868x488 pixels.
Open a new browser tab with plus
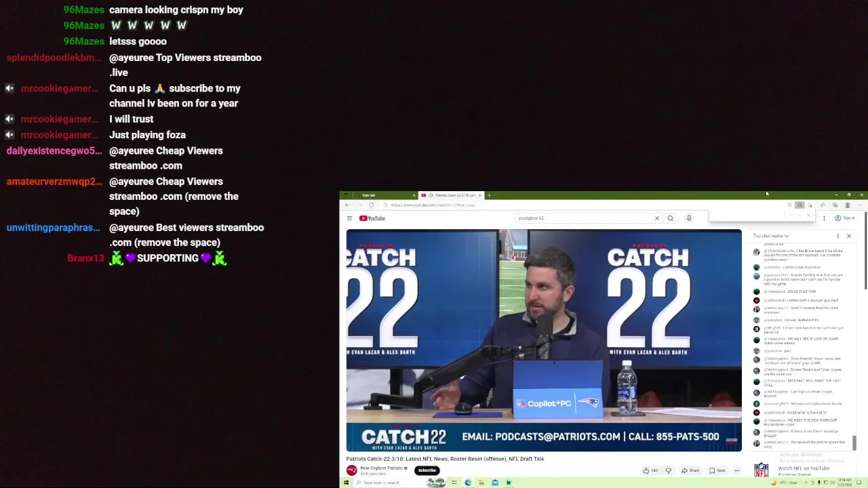489,195
